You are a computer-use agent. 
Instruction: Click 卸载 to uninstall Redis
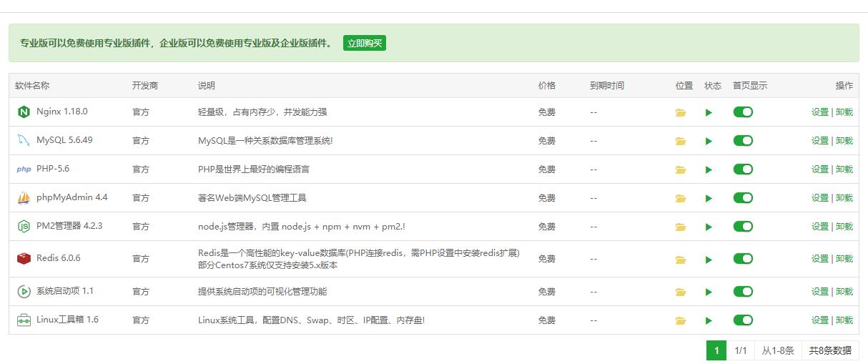pyautogui.click(x=844, y=259)
